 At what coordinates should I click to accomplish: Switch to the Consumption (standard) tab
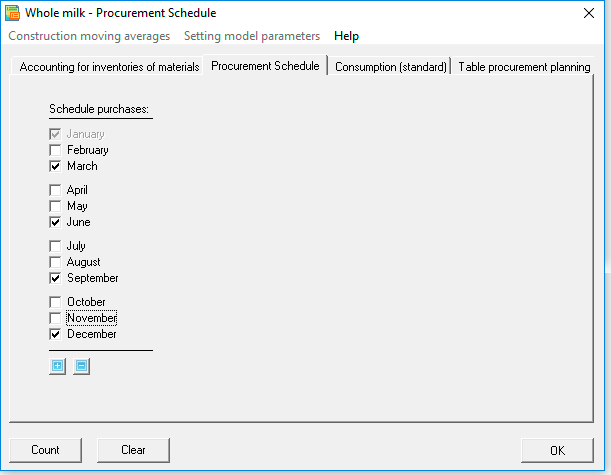[x=390, y=67]
